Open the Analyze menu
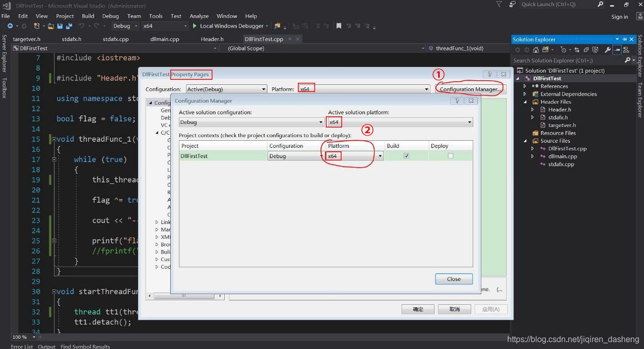The height and width of the screenshot is (349, 644). (x=199, y=16)
